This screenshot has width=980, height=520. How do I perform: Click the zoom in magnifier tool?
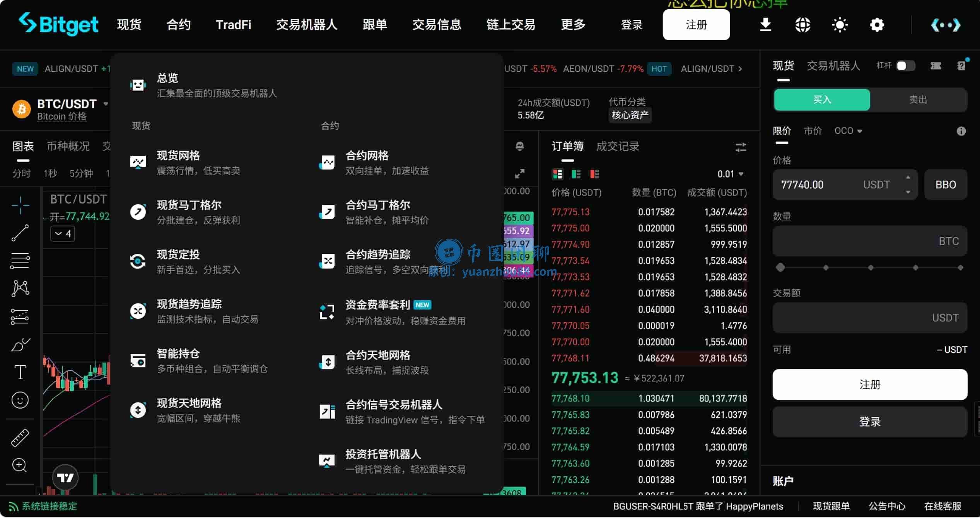pos(20,465)
